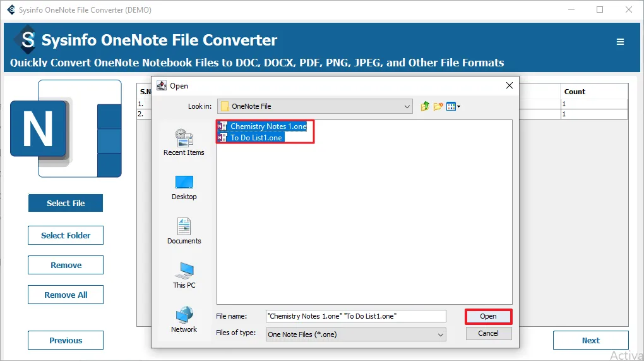Image resolution: width=644 pixels, height=361 pixels.
Task: Select Chemistry Notes 1.one file name
Action: tap(268, 126)
